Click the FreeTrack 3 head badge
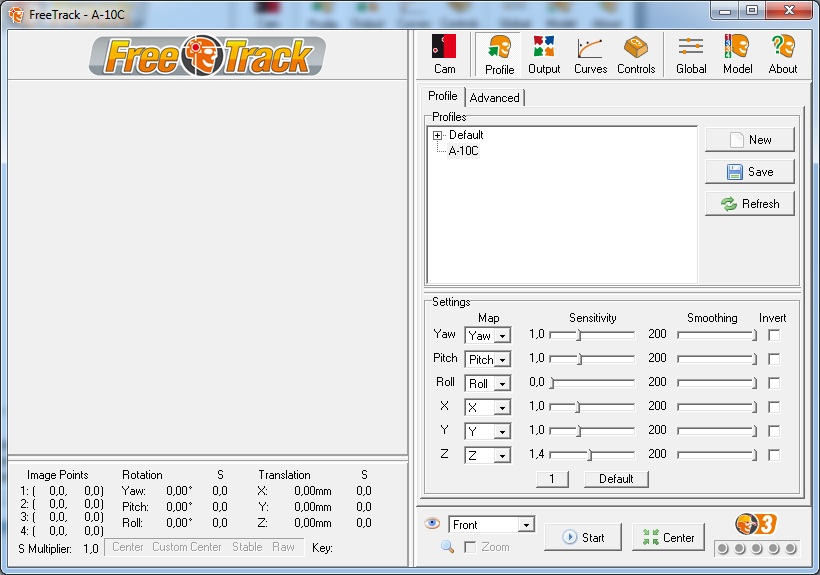Image resolution: width=820 pixels, height=575 pixels. point(756,524)
